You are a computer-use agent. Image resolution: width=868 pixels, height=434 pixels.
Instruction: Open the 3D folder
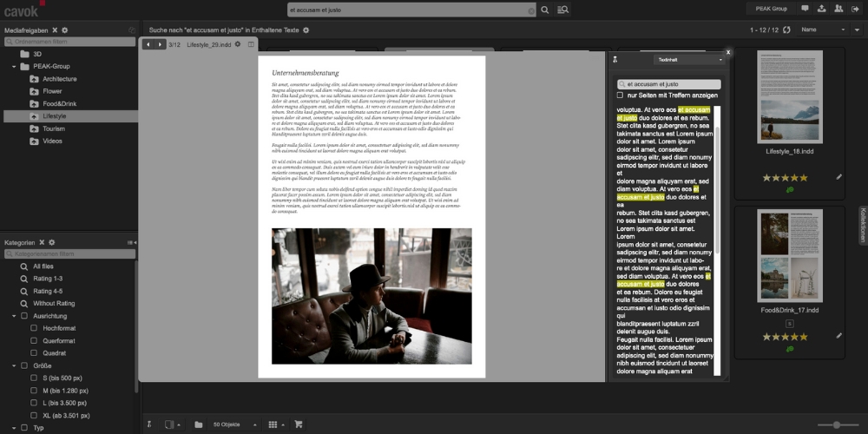(37, 54)
